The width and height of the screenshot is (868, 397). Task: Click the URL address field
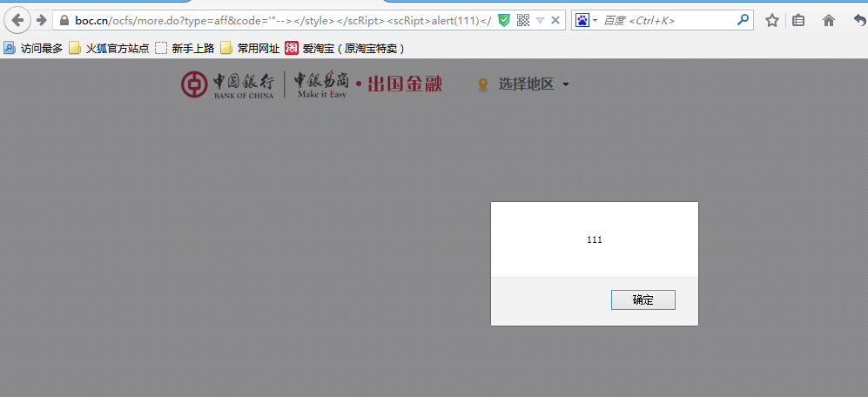pyautogui.click(x=281, y=21)
